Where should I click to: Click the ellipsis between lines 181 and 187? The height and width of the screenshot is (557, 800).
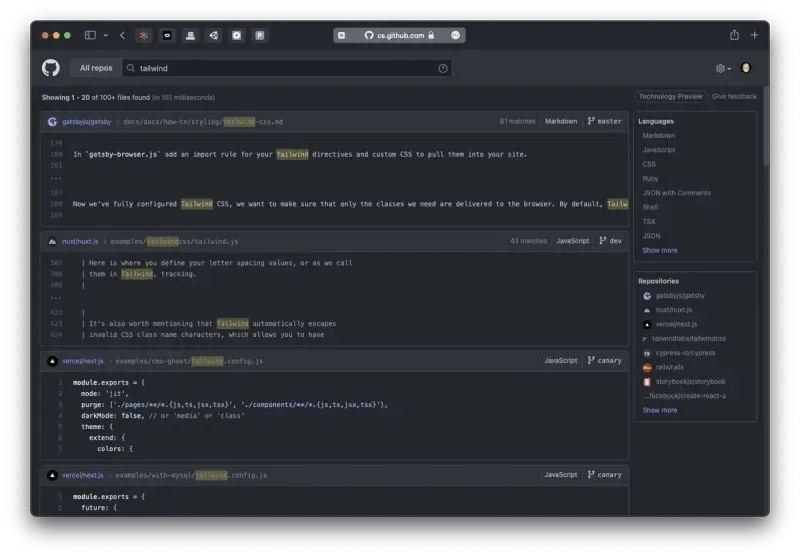tap(56, 179)
